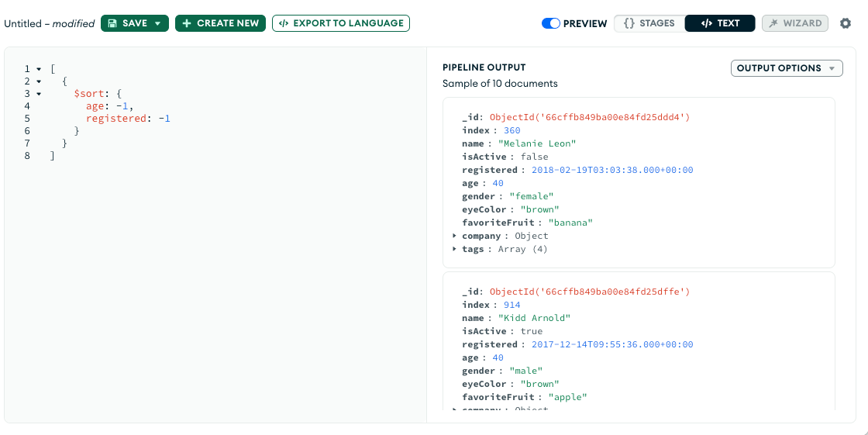
Task: Open the aggregation Wizard
Action: point(794,23)
